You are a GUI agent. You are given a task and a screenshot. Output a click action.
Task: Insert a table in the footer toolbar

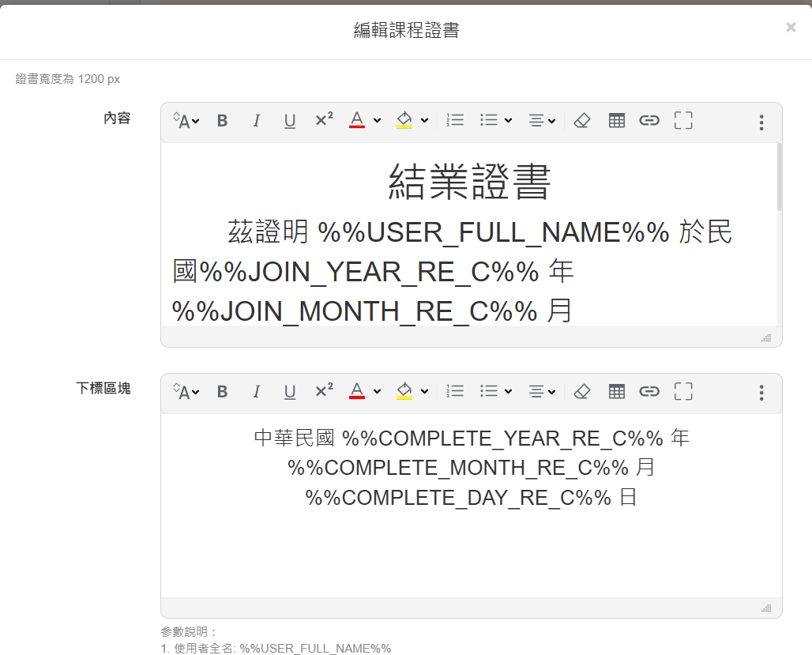[x=617, y=391]
